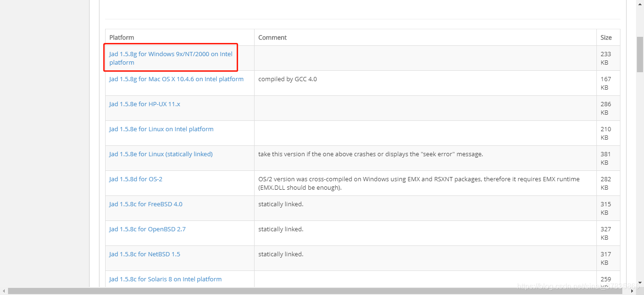
Task: Download Jad 1.5.8e for HP-UX 11.x
Action: click(x=145, y=104)
